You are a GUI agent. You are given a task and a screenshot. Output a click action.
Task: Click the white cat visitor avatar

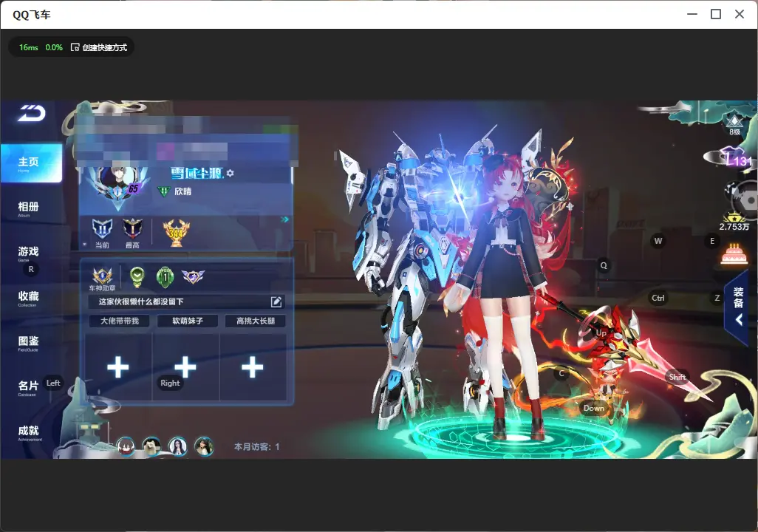[x=151, y=446]
